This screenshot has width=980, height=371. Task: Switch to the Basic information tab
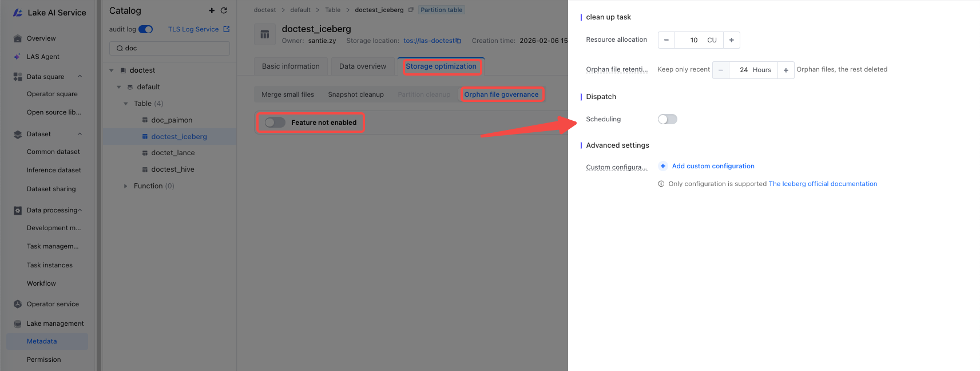[x=291, y=66]
